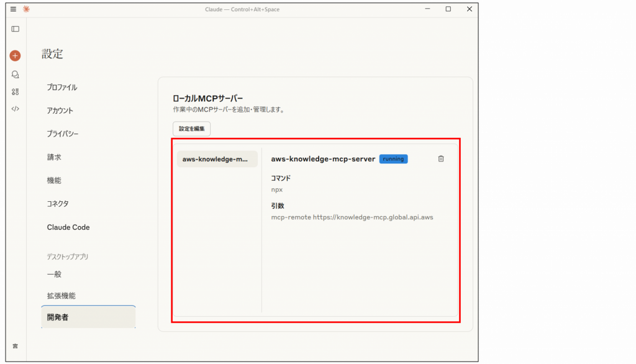Click the Claude starburst logo icon
Screen dimensions: 636x364
[25, 9]
